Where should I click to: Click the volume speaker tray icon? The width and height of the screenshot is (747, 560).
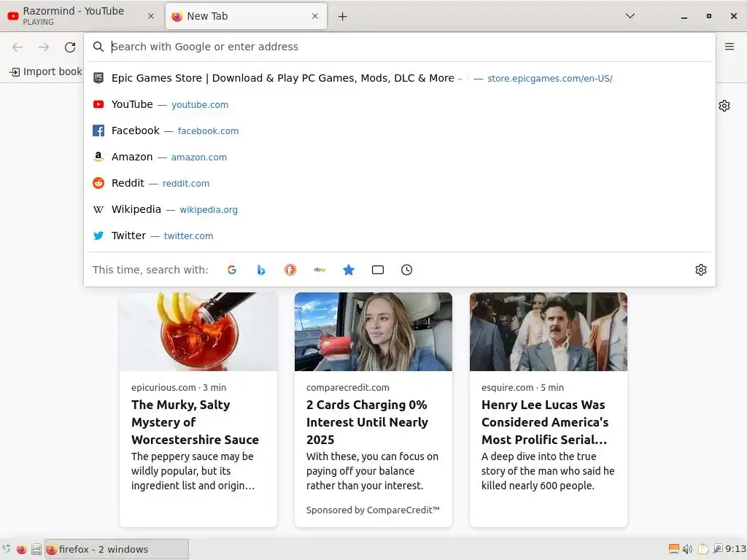[687, 549]
